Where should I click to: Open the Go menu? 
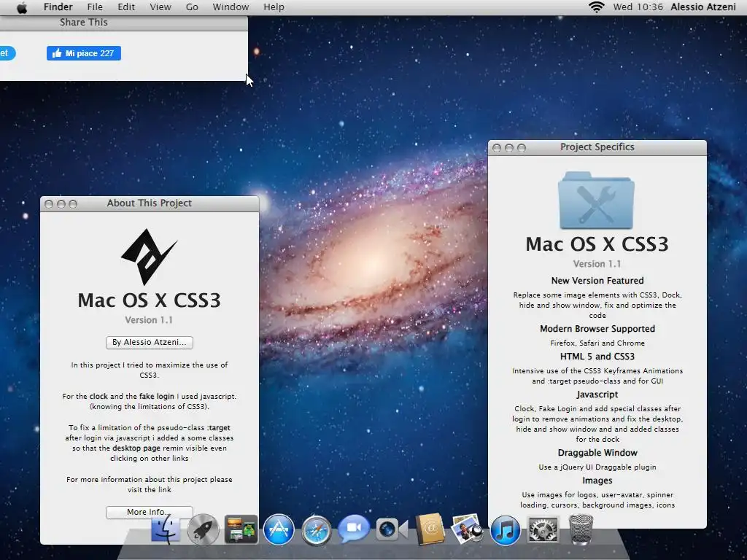coord(192,7)
